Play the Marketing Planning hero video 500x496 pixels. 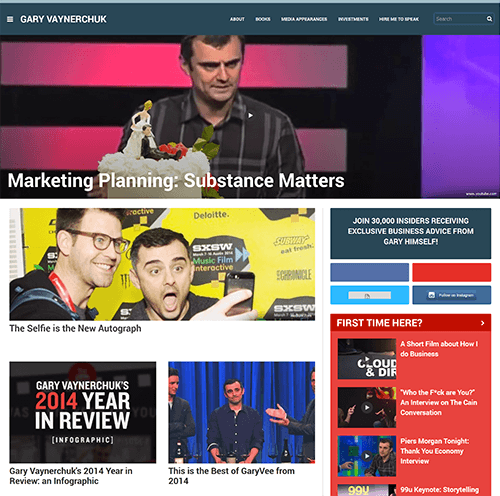(250, 115)
